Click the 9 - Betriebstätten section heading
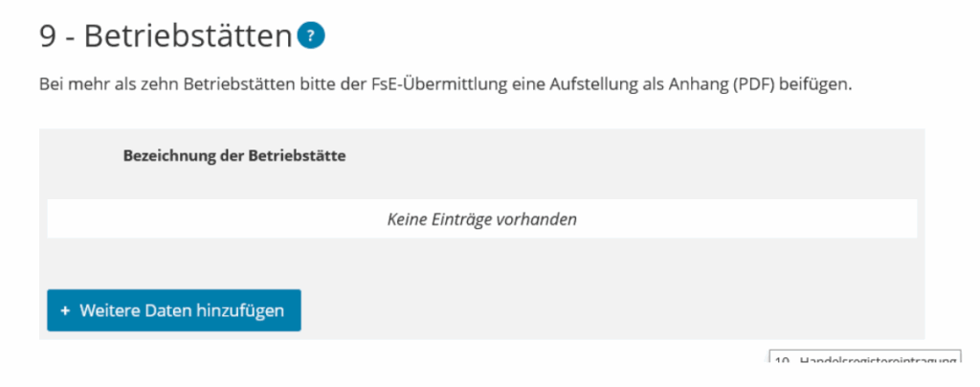 pos(165,36)
